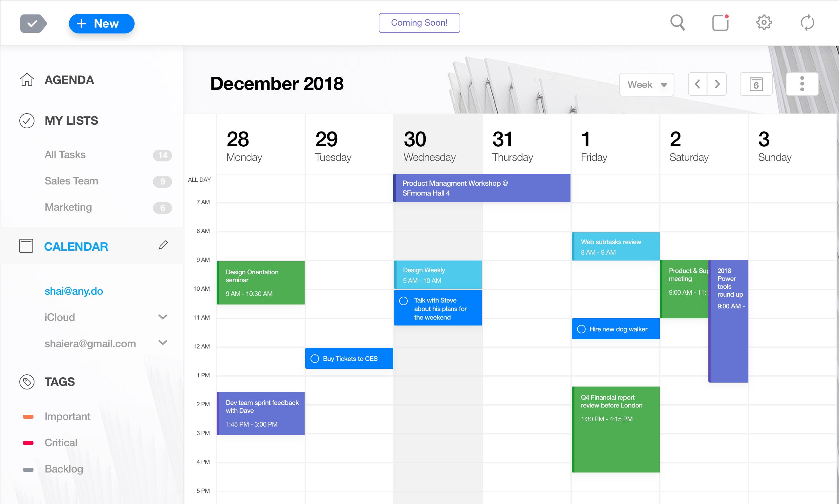Click the today date indicator button (6)
Screen dimensions: 839x504
[756, 85]
